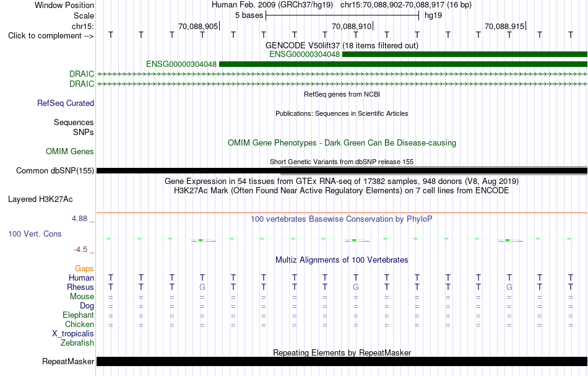Open the 'RefSeq Curated' track label
Screen dimensions: 588x376
pyautogui.click(x=66, y=103)
